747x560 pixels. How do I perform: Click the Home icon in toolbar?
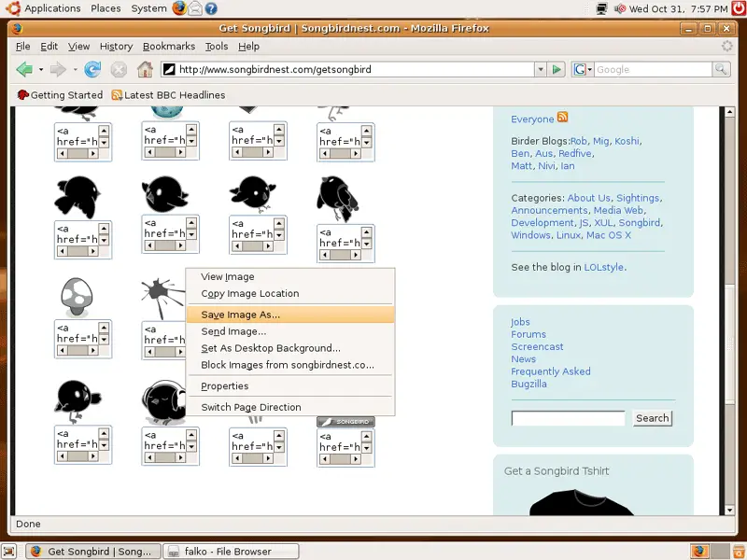point(145,69)
